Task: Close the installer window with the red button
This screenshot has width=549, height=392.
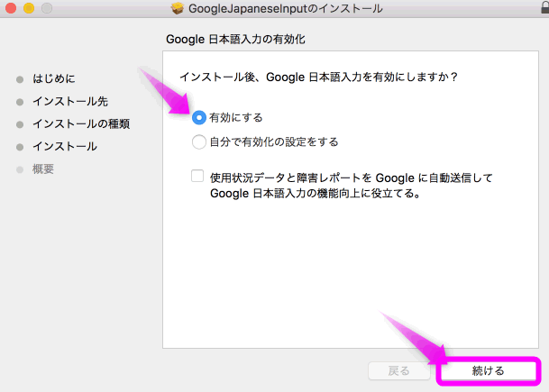Action: click(x=10, y=9)
